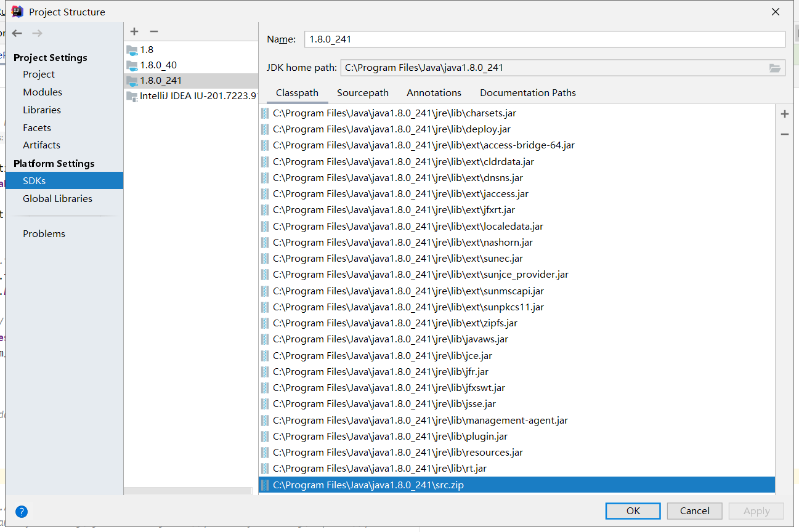The image size is (799, 532).
Task: Select the javaws.jar classpath entry
Action: (x=517, y=339)
